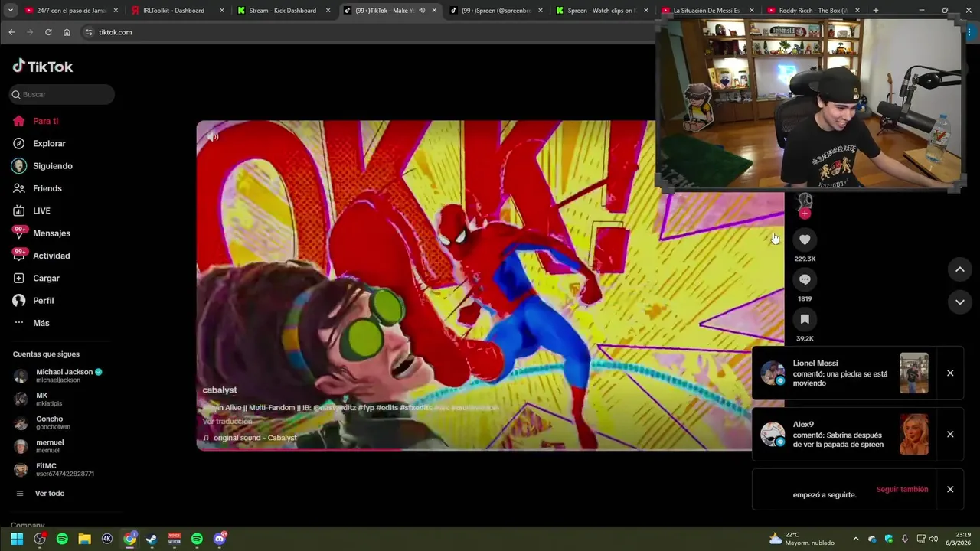
Task: Open the Friends section
Action: pos(38,188)
